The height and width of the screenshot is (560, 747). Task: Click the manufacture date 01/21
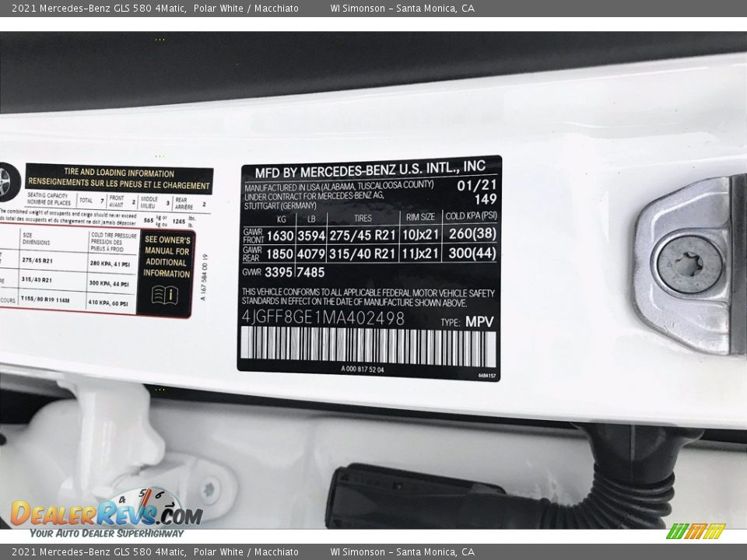coord(477,185)
